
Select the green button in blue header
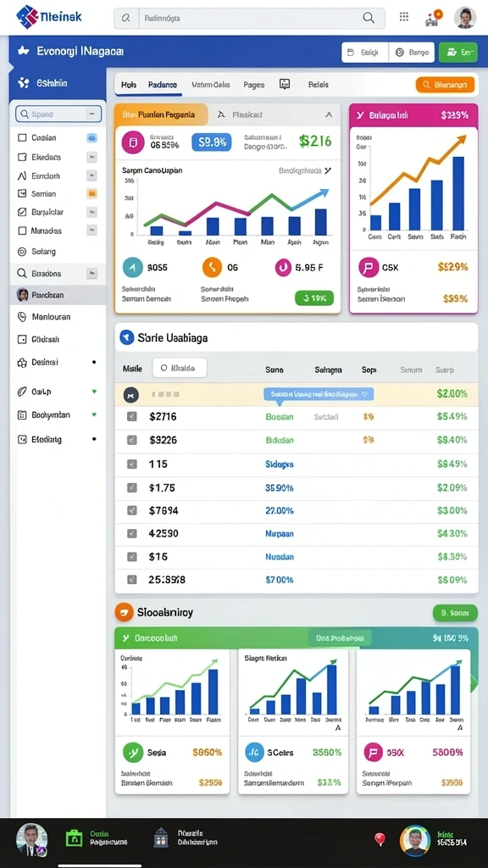point(458,53)
